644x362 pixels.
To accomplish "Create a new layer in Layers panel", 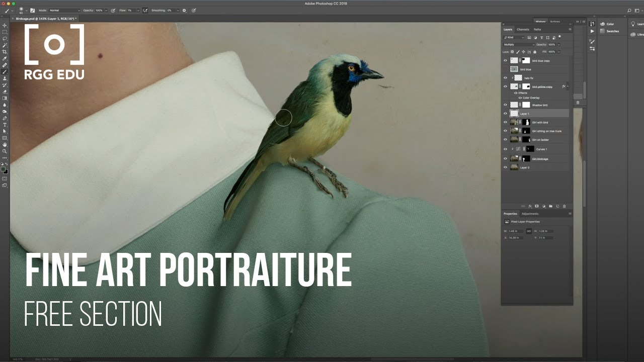I will tap(557, 206).
